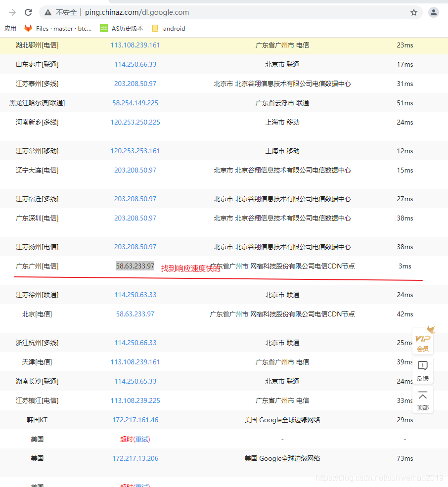
Task: Open IP 113.108.239.161 in 天津 row
Action: tap(135, 362)
